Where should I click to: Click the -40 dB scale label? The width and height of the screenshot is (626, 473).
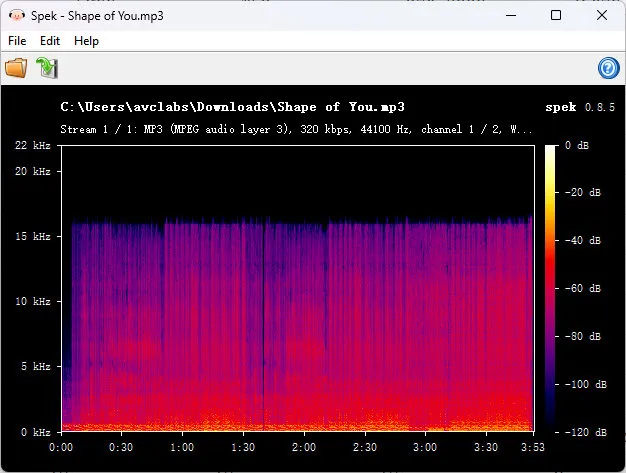pyautogui.click(x=583, y=240)
